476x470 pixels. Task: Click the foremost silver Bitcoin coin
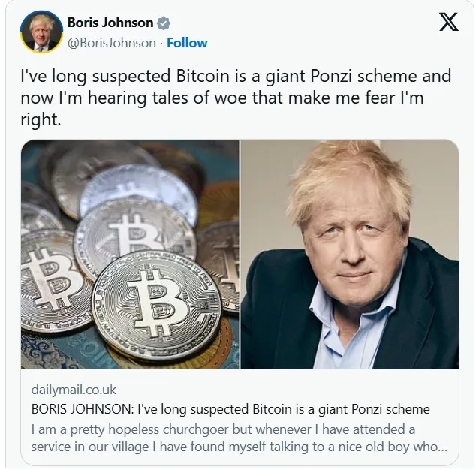point(157,303)
